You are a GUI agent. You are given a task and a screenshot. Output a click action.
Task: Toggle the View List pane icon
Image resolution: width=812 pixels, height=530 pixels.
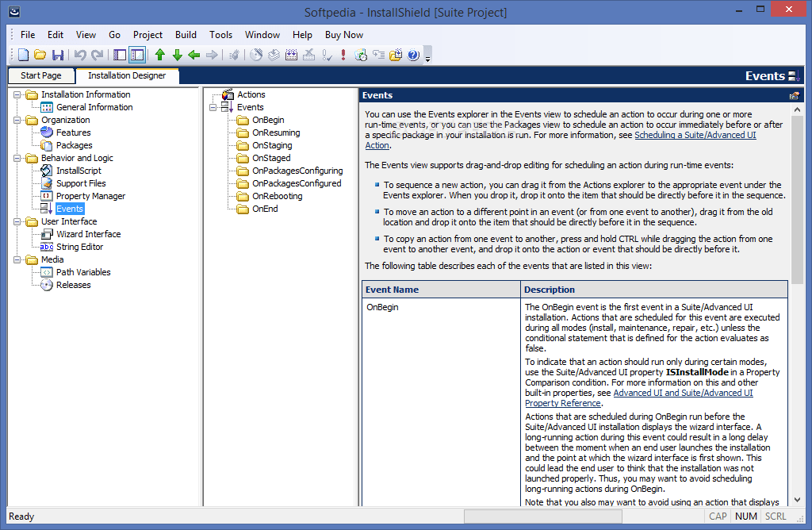(x=120, y=55)
